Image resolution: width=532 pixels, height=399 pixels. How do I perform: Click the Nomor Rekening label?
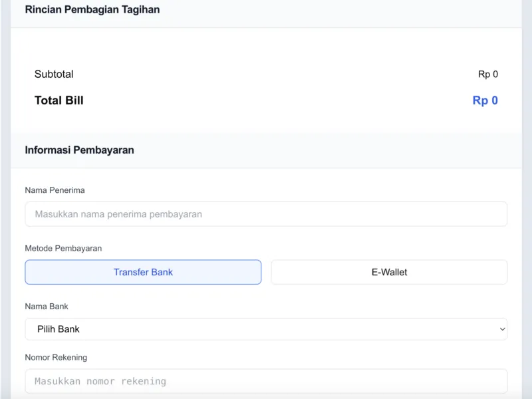[56, 357]
